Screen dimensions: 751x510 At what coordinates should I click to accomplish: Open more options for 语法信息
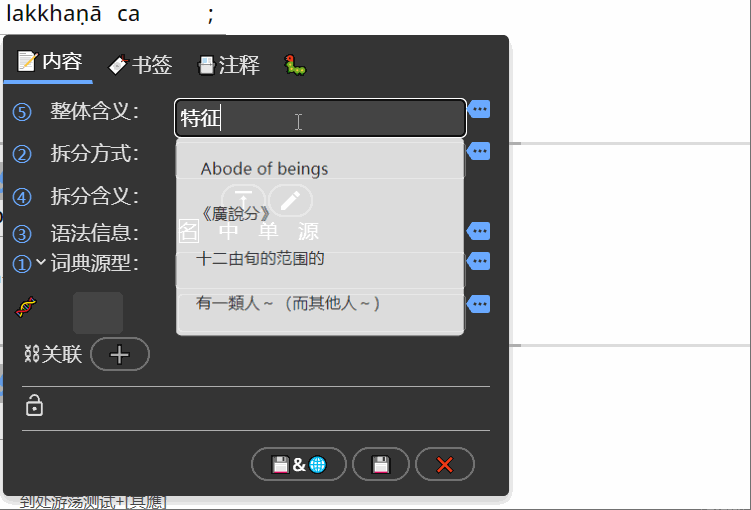pyautogui.click(x=479, y=231)
